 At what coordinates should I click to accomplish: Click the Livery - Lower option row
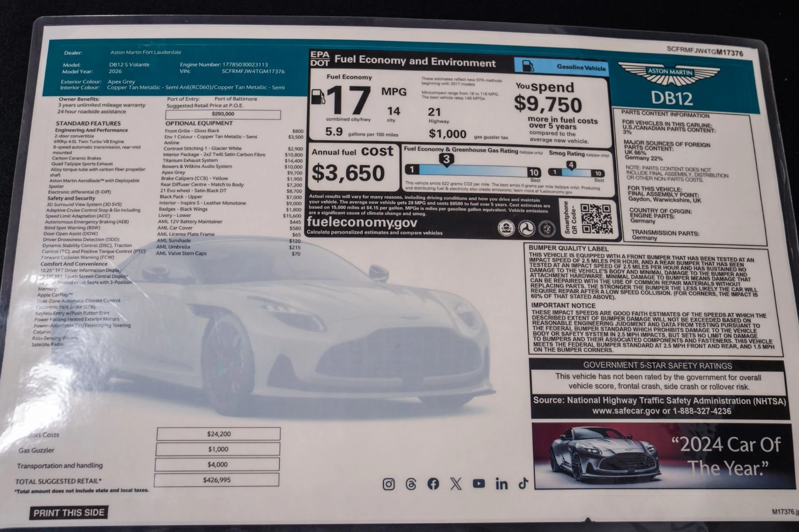[x=230, y=216]
